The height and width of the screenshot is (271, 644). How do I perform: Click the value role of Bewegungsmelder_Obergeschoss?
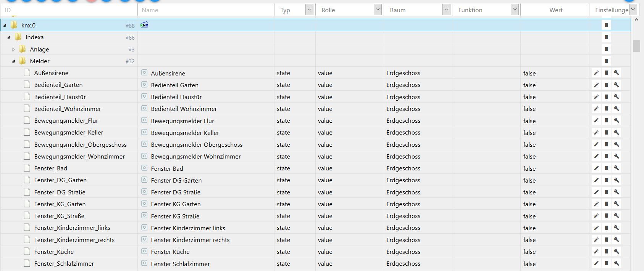325,144
